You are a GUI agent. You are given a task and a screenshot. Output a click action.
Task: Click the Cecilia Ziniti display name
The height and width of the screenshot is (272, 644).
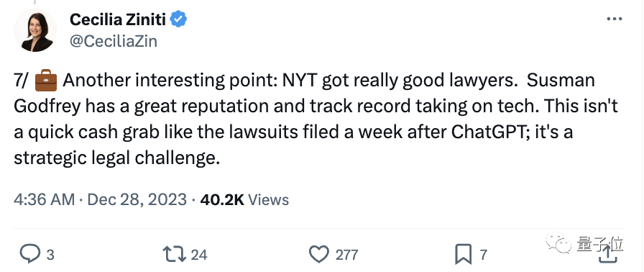[x=117, y=19]
